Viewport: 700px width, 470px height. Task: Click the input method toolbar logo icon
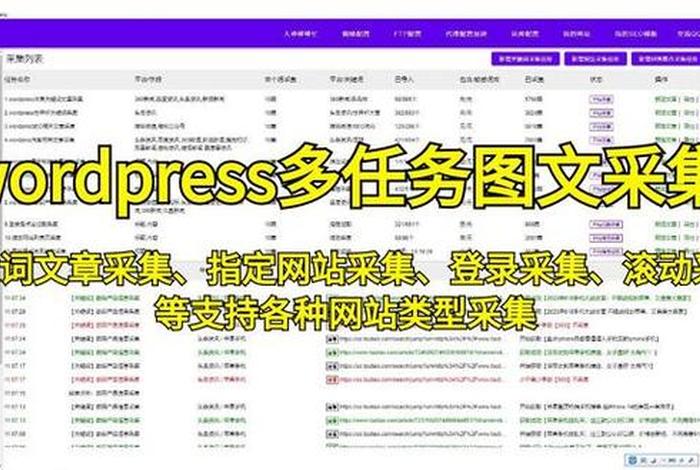(632, 460)
